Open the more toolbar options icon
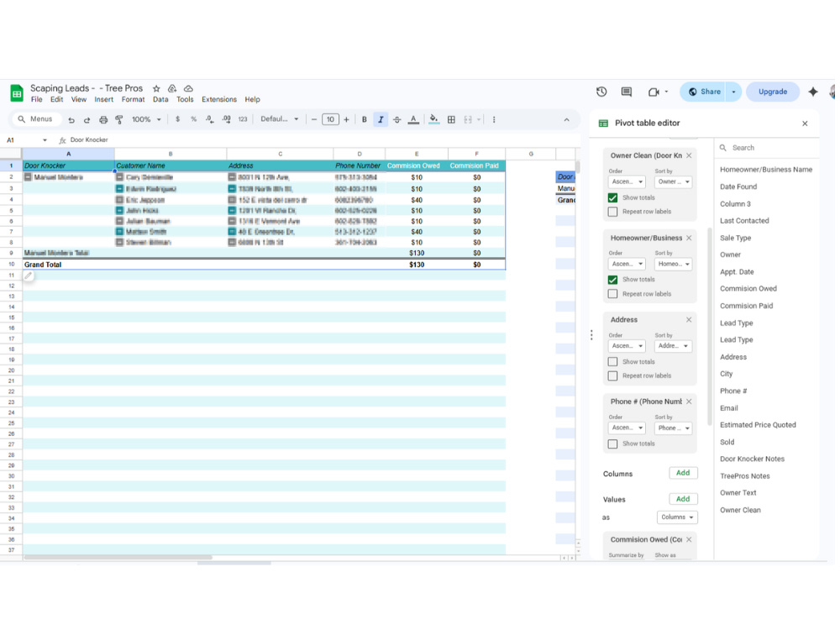Viewport: 840px width, 630px height. (x=494, y=119)
